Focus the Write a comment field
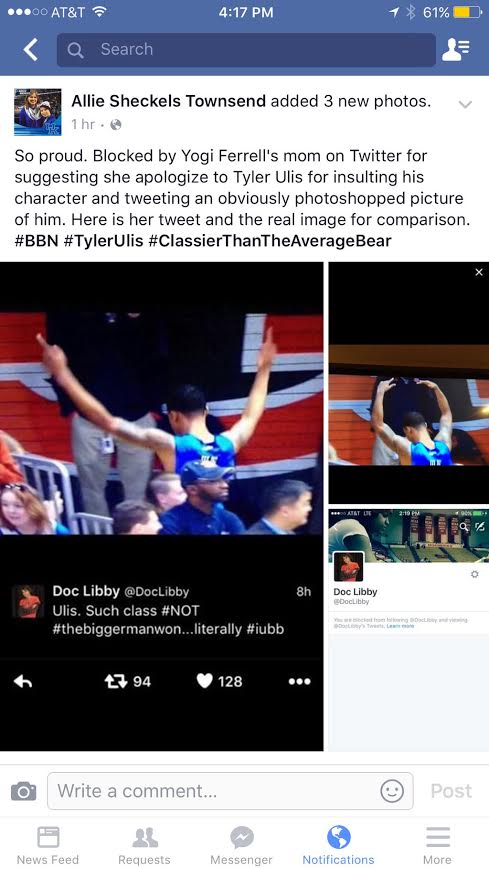This screenshot has height=869, width=489. pos(230,791)
